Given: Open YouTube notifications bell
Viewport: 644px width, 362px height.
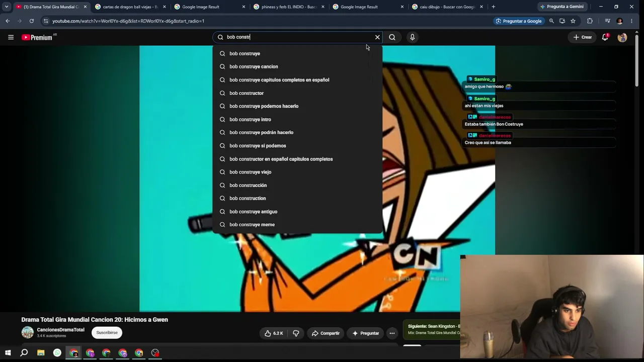Looking at the screenshot, I should coord(605,37).
